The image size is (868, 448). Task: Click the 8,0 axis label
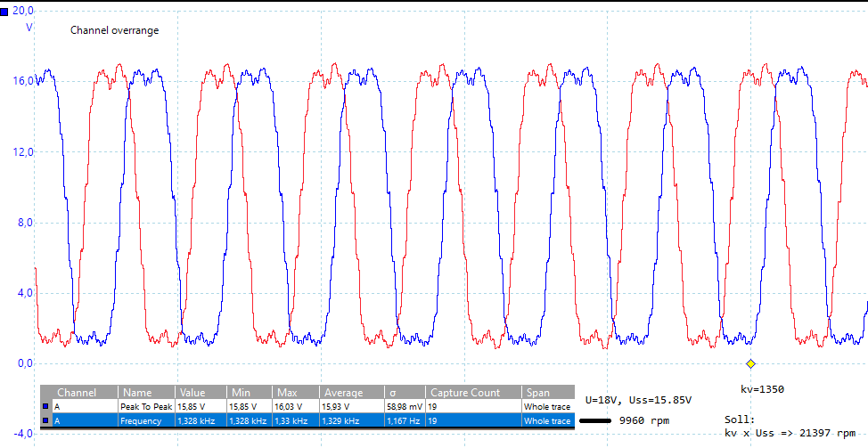tap(25, 223)
